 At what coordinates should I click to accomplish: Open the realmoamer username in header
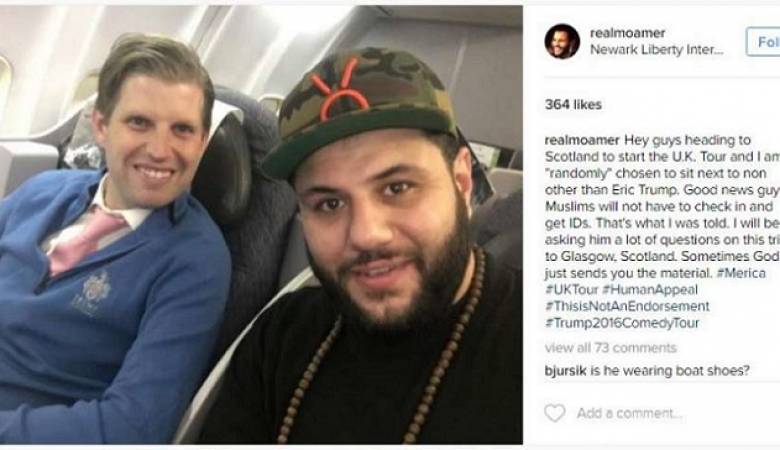tap(627, 33)
